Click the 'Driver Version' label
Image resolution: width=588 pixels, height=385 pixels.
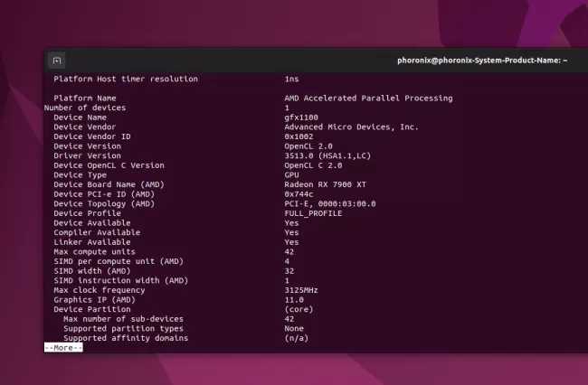point(87,155)
